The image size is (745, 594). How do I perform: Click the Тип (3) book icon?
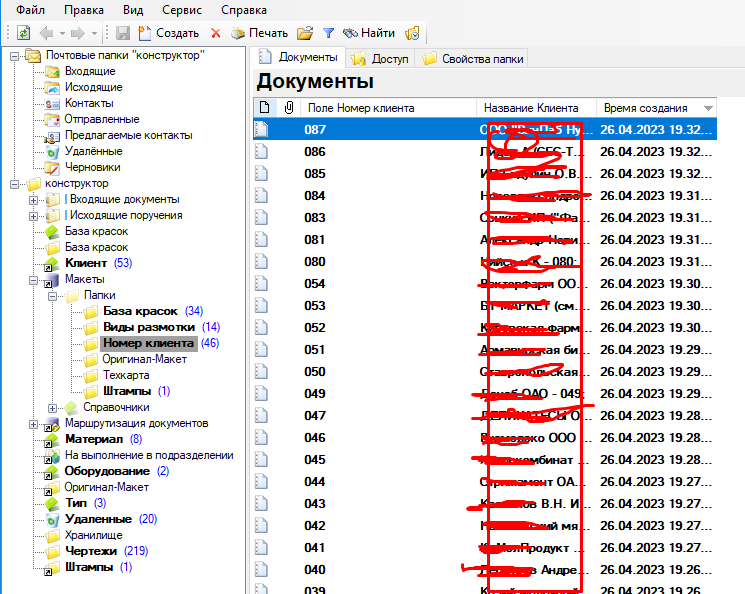point(52,504)
